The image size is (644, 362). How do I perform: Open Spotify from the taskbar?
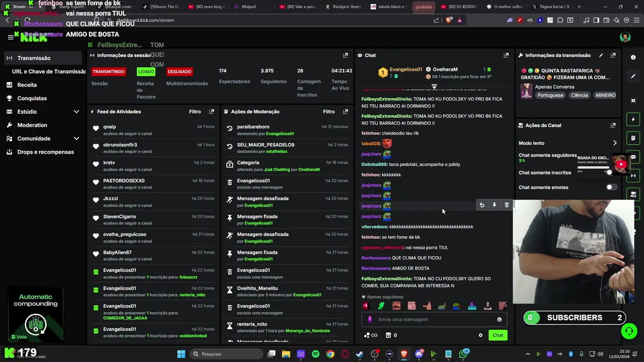click(315, 354)
